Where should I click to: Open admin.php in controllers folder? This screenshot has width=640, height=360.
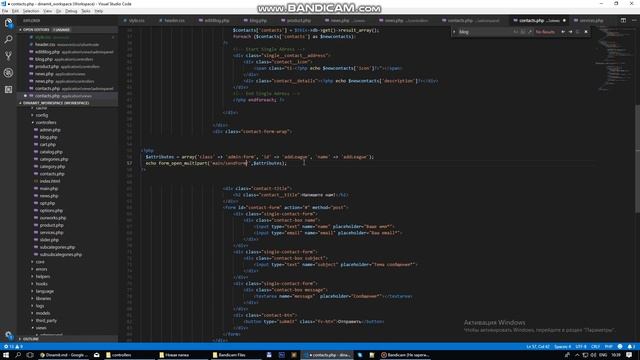click(50, 130)
